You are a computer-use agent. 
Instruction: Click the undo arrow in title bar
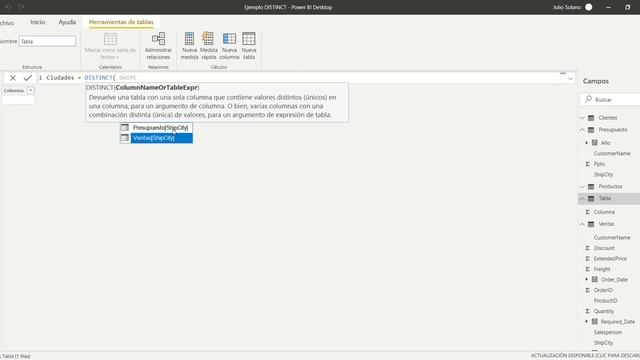point(8,7)
